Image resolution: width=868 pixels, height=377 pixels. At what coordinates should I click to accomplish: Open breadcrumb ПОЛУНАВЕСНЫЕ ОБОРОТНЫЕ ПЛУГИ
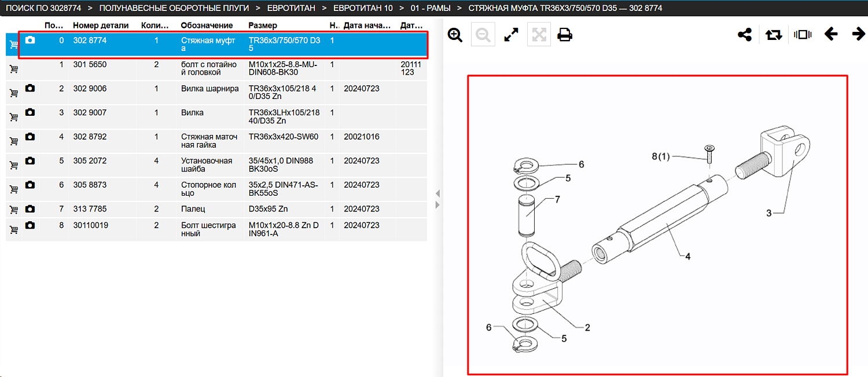pos(174,8)
